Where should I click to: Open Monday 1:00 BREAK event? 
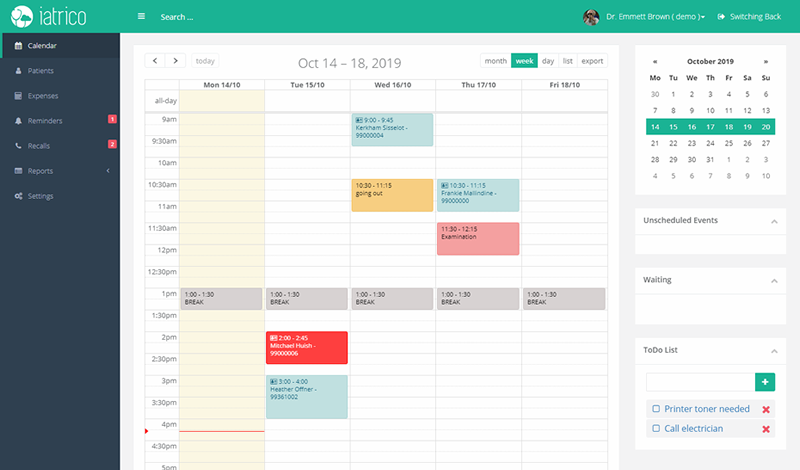221,299
